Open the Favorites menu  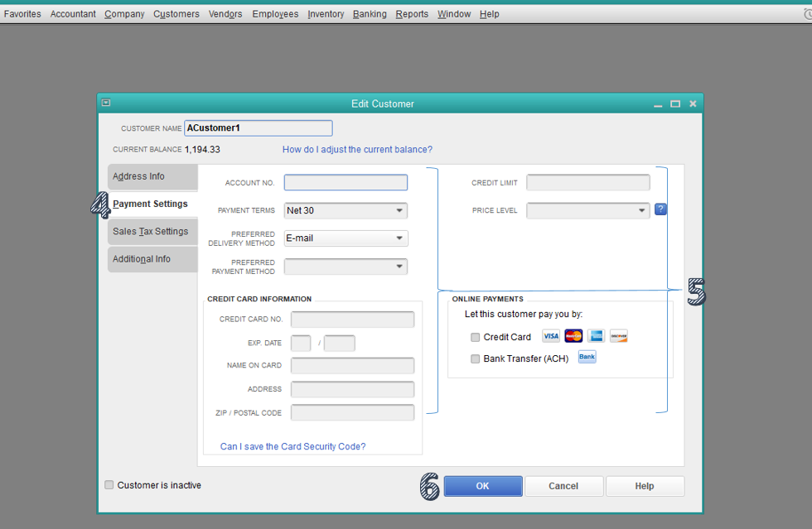pyautogui.click(x=22, y=14)
